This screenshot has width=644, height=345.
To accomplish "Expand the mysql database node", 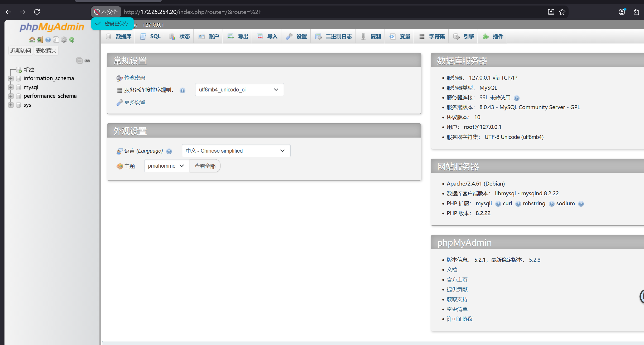I will click(11, 87).
